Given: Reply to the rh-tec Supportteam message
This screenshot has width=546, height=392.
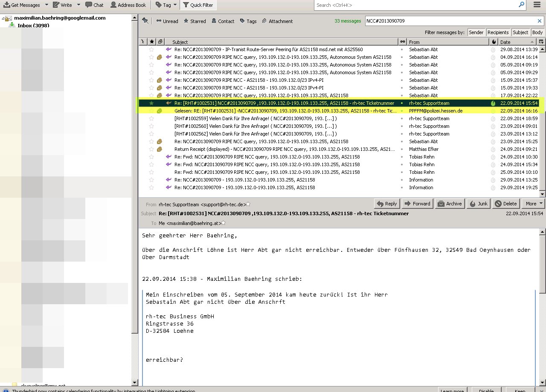Looking at the screenshot, I should tap(386, 204).
